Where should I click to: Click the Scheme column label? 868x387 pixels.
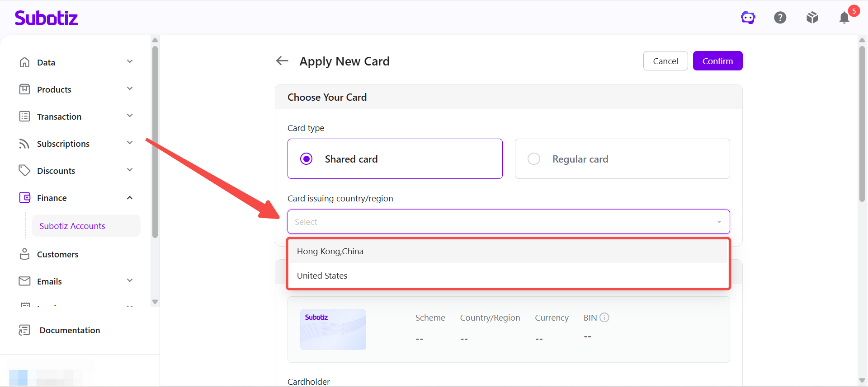(430, 317)
